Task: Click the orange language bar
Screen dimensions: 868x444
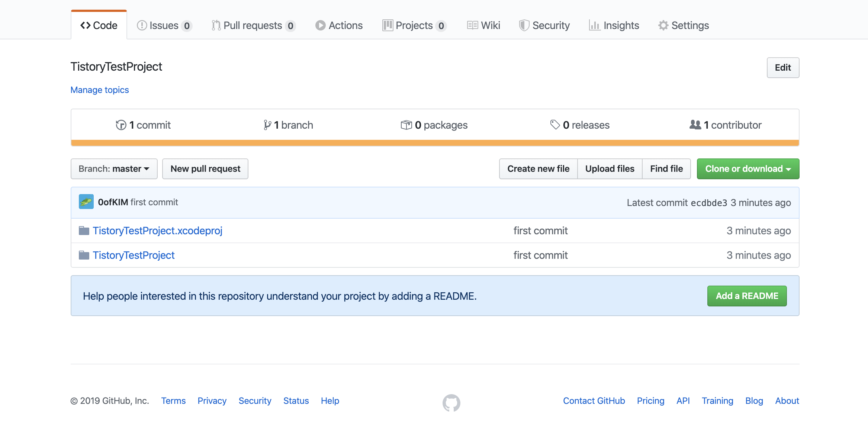Action: 435,143
